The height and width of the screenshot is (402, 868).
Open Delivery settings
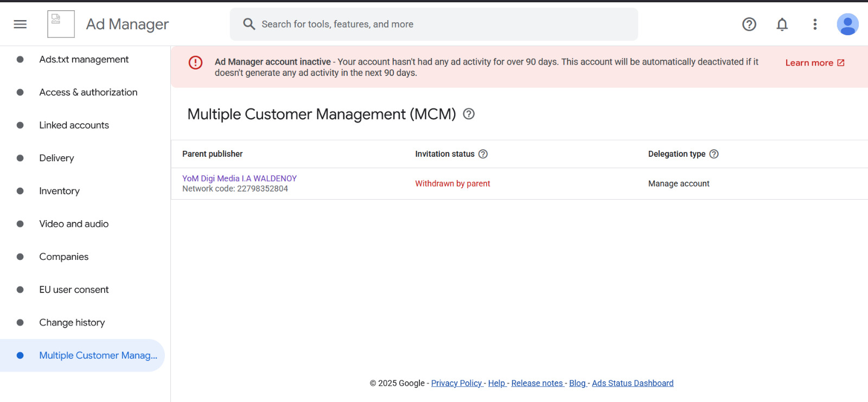pos(56,158)
